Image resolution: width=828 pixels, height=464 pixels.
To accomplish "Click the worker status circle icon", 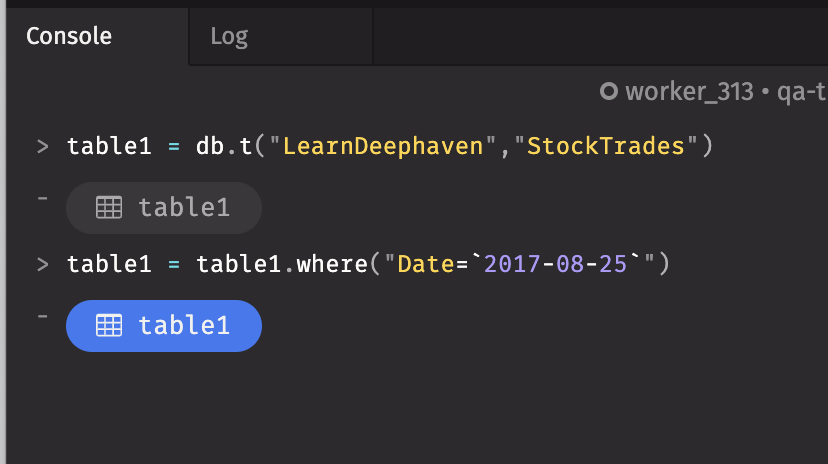I will (608, 91).
